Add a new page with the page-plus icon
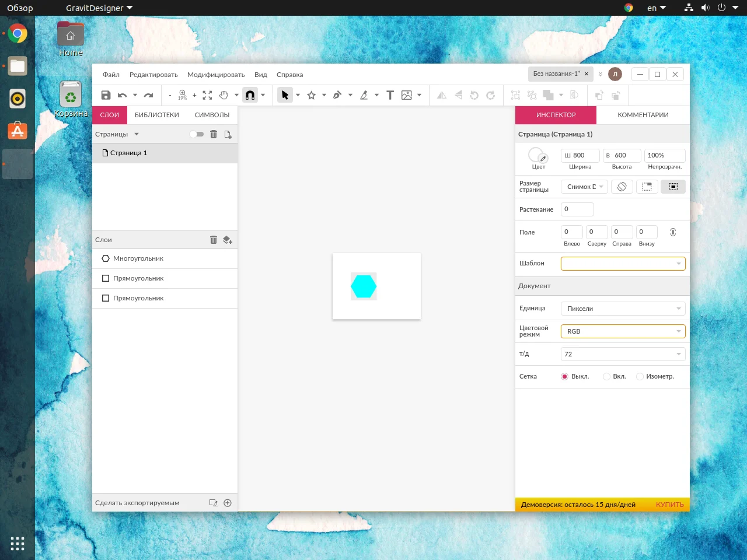 pos(228,134)
